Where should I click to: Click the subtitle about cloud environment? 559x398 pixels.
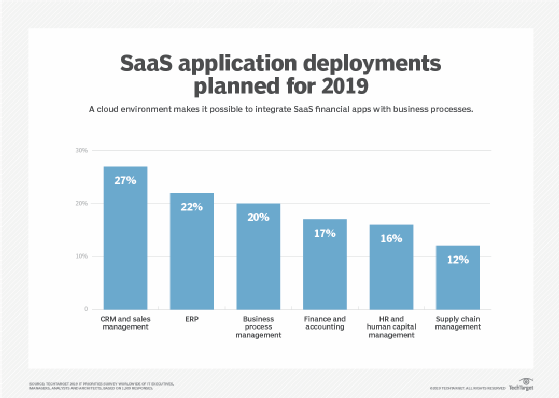[x=281, y=109]
